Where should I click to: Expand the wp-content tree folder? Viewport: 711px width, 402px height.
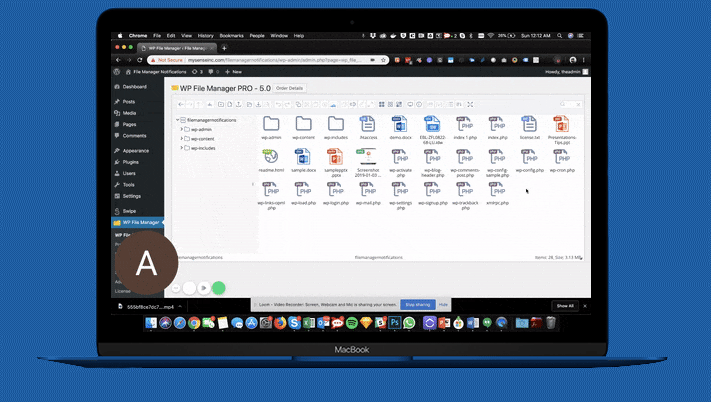click(x=182, y=139)
